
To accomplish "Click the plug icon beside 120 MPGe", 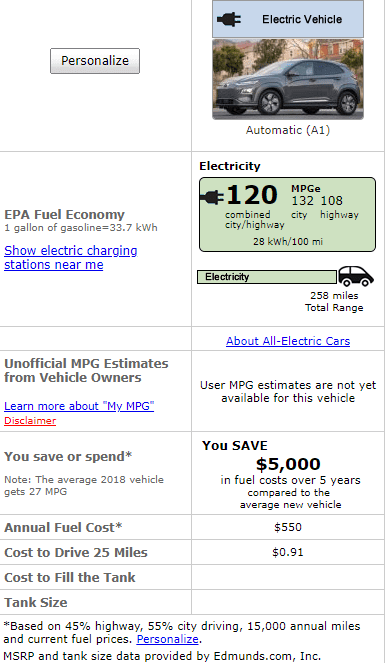I will click(x=211, y=197).
